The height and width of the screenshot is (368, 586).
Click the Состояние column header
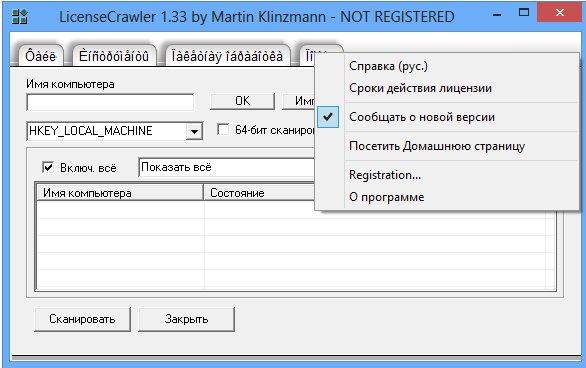(x=259, y=193)
